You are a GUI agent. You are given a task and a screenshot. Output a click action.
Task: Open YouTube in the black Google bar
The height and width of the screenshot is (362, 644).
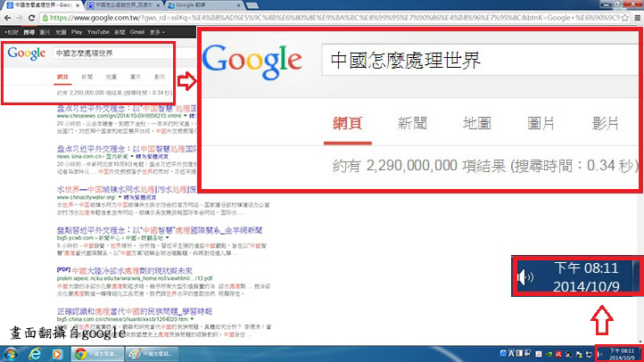click(x=98, y=32)
